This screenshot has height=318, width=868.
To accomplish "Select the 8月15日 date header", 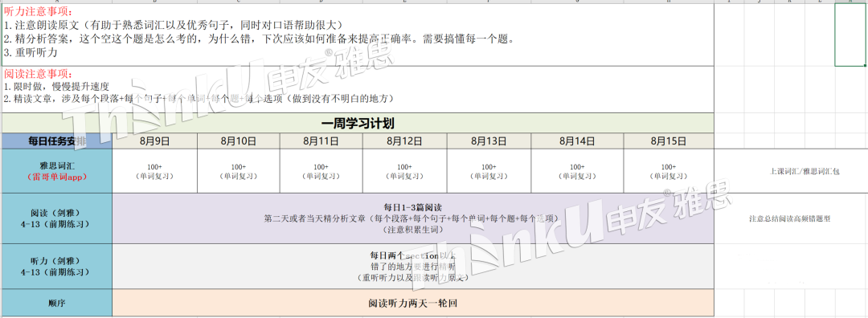I will (x=669, y=141).
